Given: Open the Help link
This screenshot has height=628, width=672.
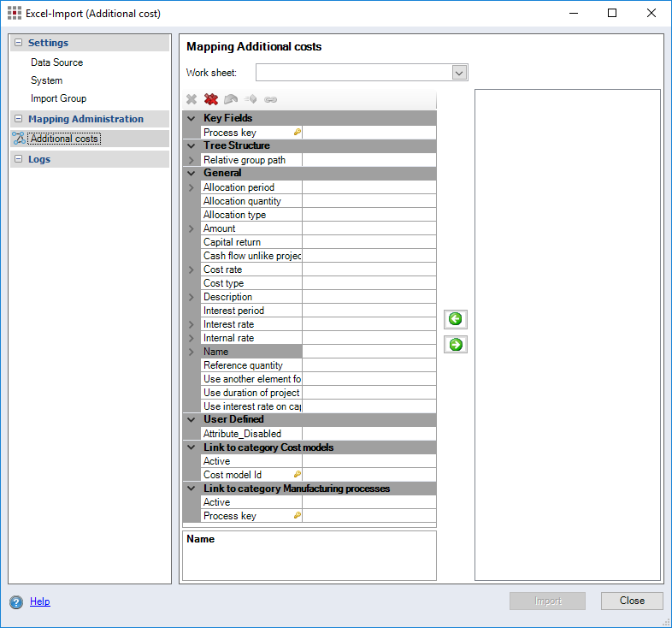Looking at the screenshot, I should pyautogui.click(x=40, y=601).
